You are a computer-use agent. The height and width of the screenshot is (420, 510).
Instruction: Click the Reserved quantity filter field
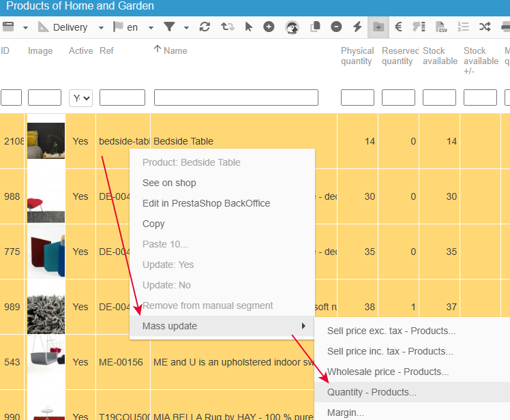(x=398, y=97)
